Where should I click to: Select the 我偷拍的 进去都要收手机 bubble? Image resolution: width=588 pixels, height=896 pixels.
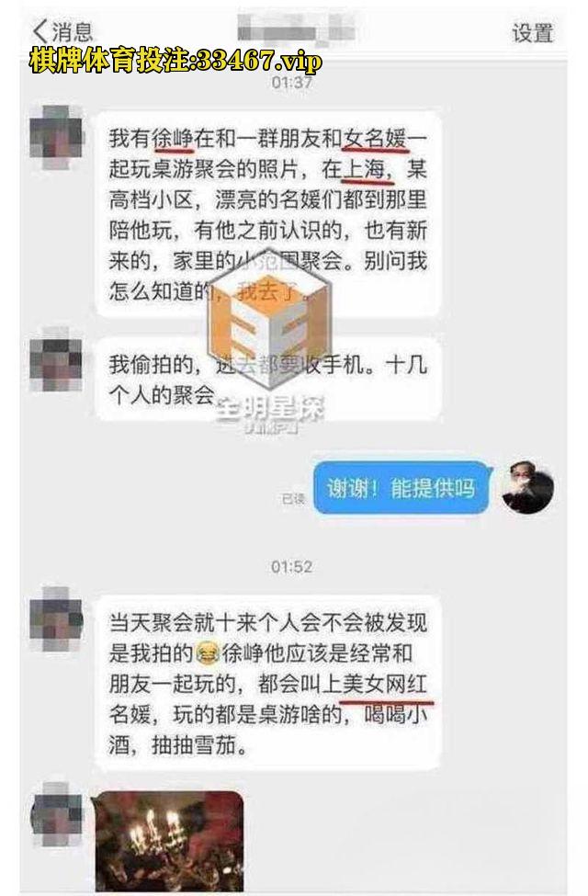click(x=268, y=379)
